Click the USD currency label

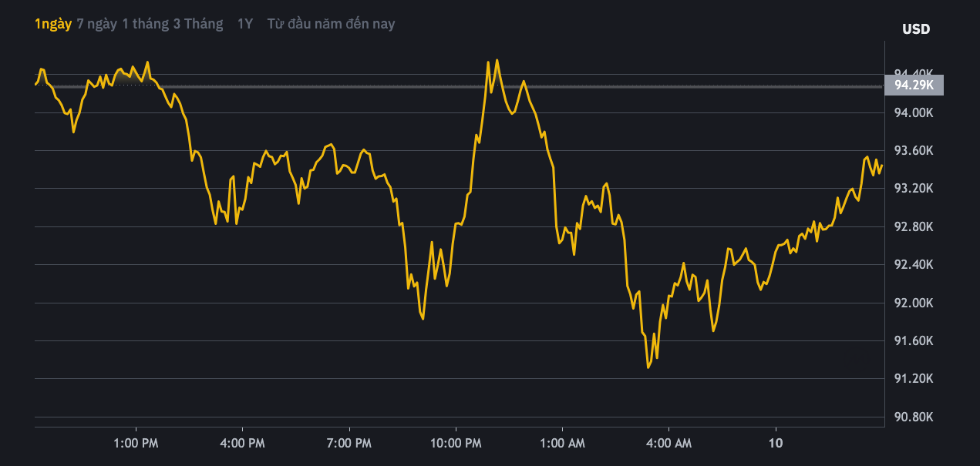tap(916, 30)
